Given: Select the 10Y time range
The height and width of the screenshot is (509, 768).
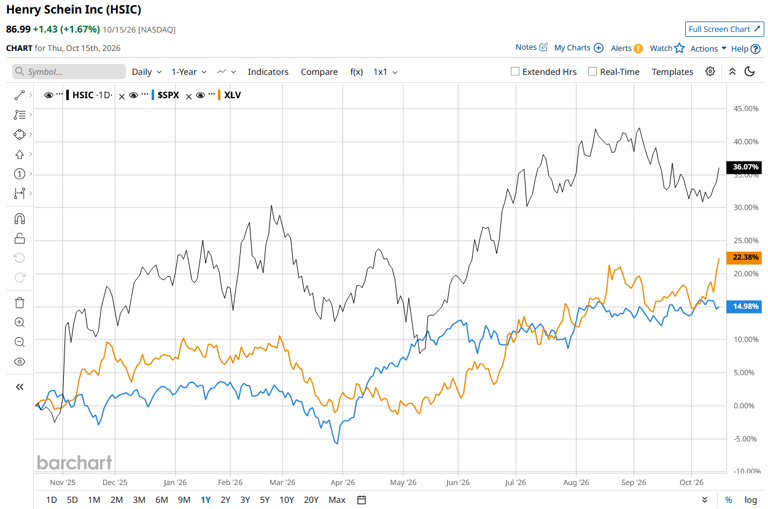Looking at the screenshot, I should (287, 500).
